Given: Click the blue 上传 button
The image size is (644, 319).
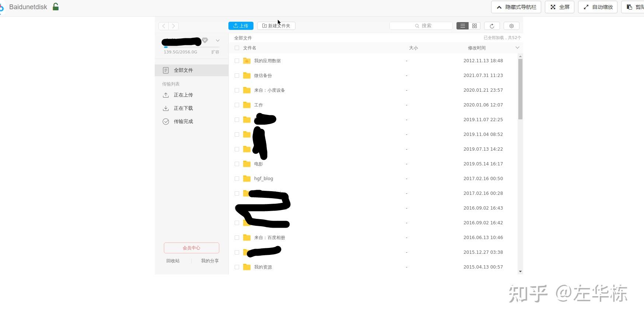Looking at the screenshot, I should tap(241, 26).
